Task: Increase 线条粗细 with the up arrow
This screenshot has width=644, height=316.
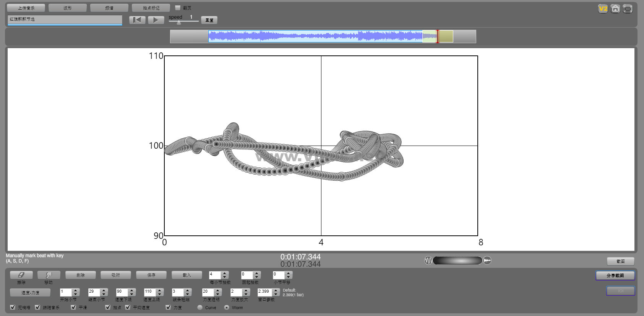Action: pos(188,290)
